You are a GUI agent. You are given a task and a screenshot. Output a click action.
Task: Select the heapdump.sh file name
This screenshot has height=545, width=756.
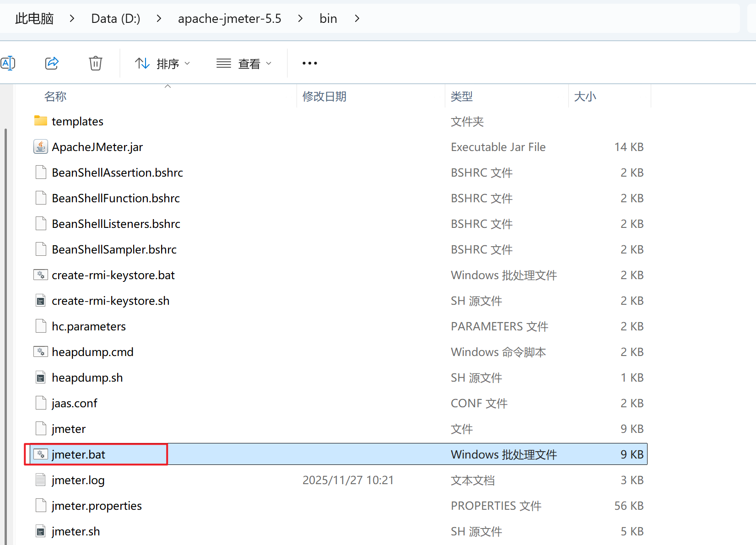87,378
